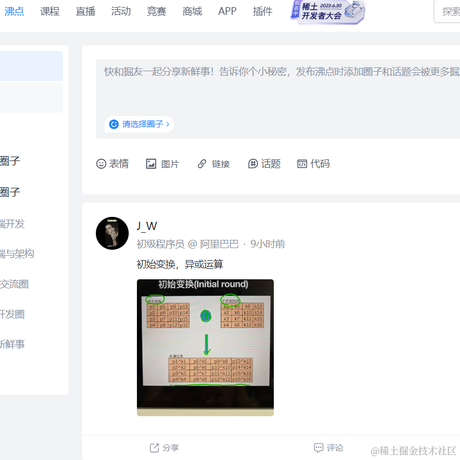
Task: Click the 9小时前 post timestamp
Action: coord(268,244)
